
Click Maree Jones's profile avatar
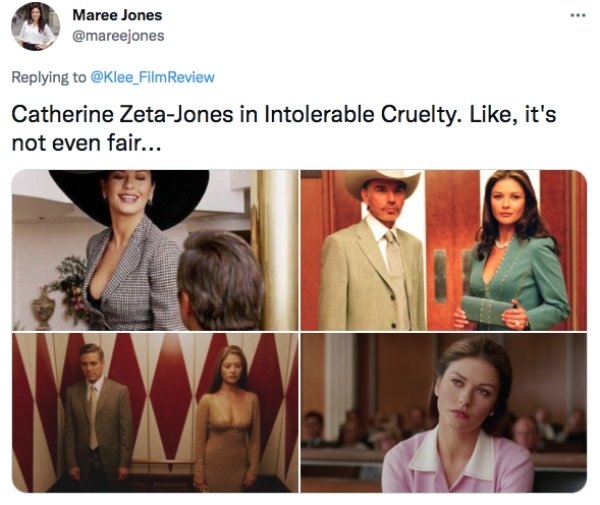(35, 26)
